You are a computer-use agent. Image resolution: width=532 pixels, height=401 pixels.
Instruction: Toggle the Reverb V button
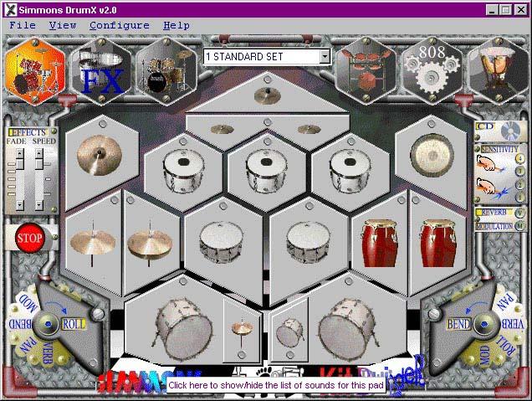519,213
